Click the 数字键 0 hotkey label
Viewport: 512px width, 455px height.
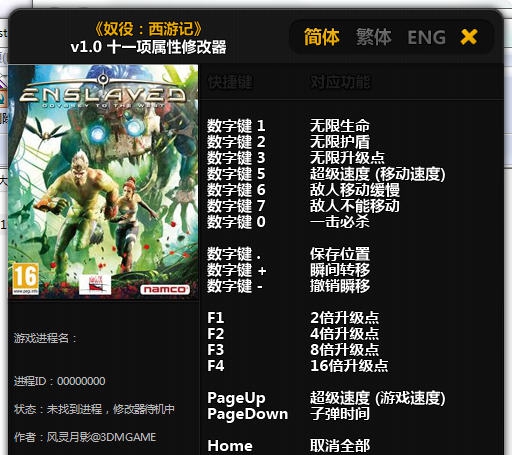[x=236, y=222]
